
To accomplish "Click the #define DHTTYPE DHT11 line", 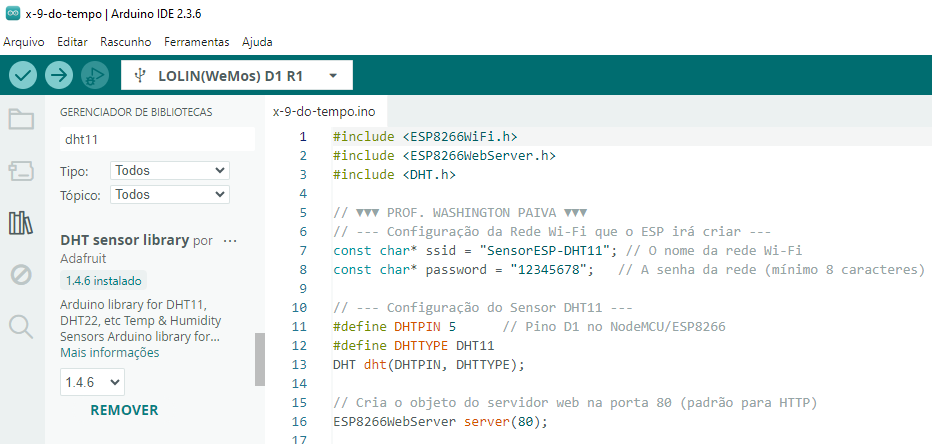I will 414,346.
